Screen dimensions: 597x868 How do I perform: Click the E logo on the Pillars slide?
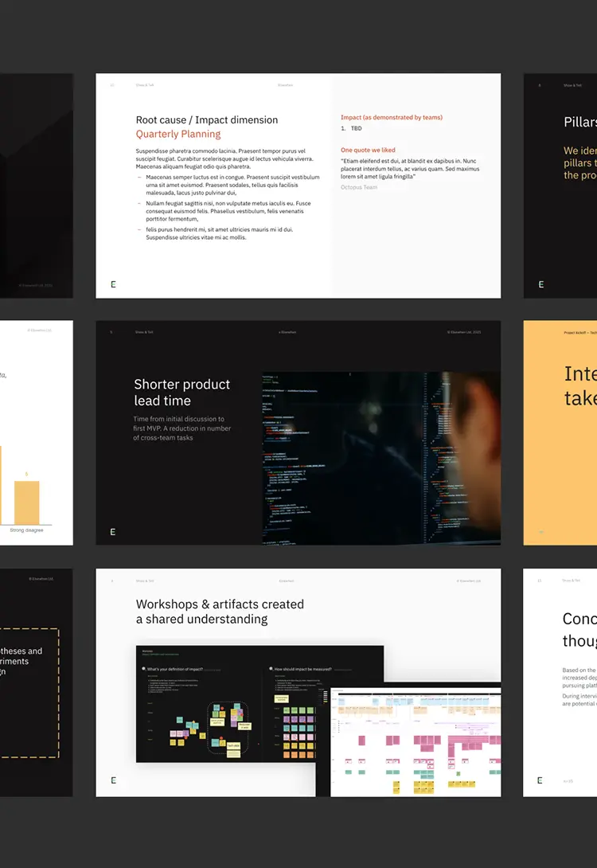(x=541, y=284)
